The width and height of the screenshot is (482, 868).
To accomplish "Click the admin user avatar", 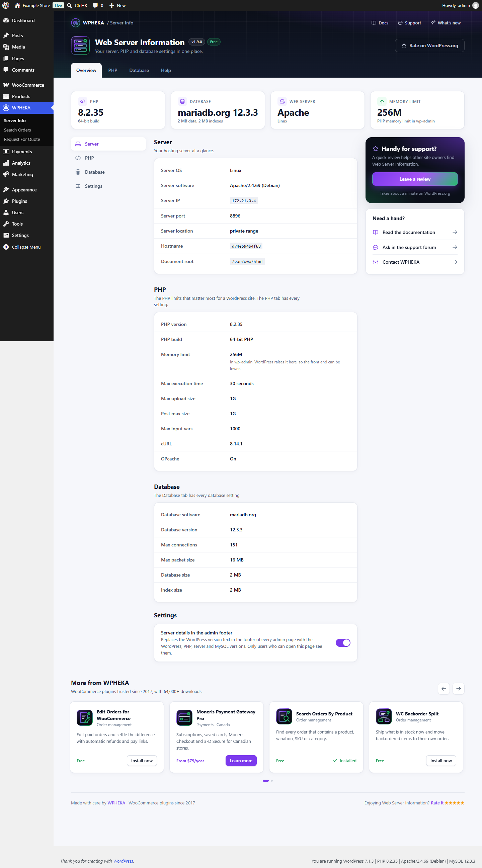I will [475, 5].
